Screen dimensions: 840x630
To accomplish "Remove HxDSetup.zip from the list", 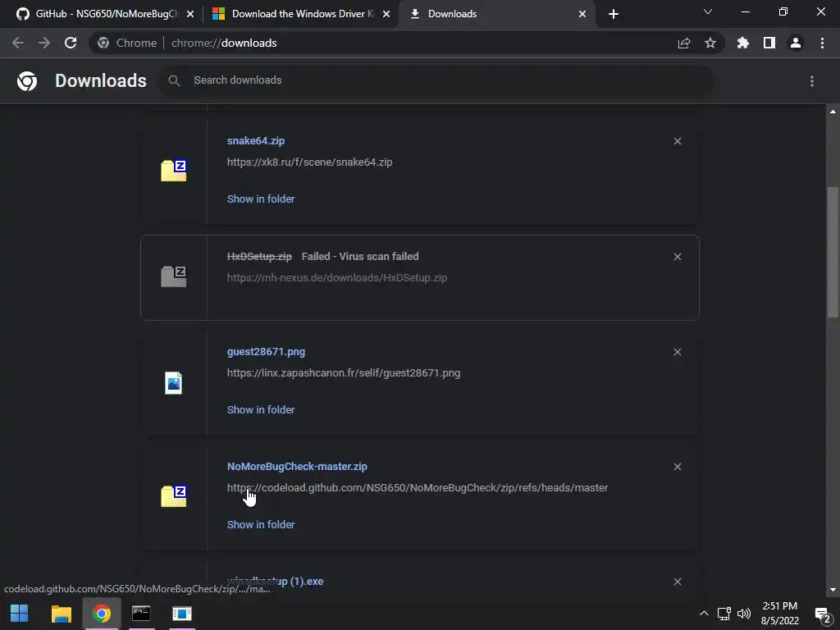I will click(678, 257).
